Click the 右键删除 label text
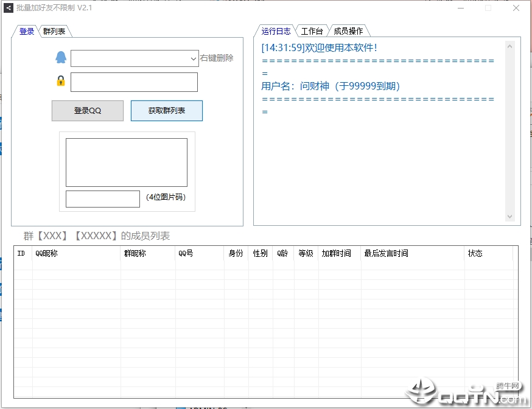 point(217,58)
